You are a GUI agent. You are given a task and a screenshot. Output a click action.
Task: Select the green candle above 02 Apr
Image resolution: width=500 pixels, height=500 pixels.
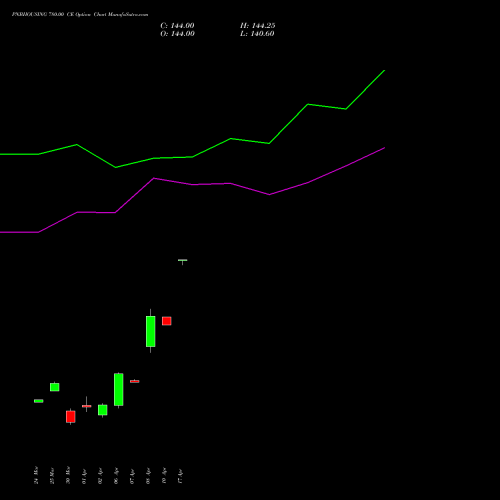click(103, 410)
